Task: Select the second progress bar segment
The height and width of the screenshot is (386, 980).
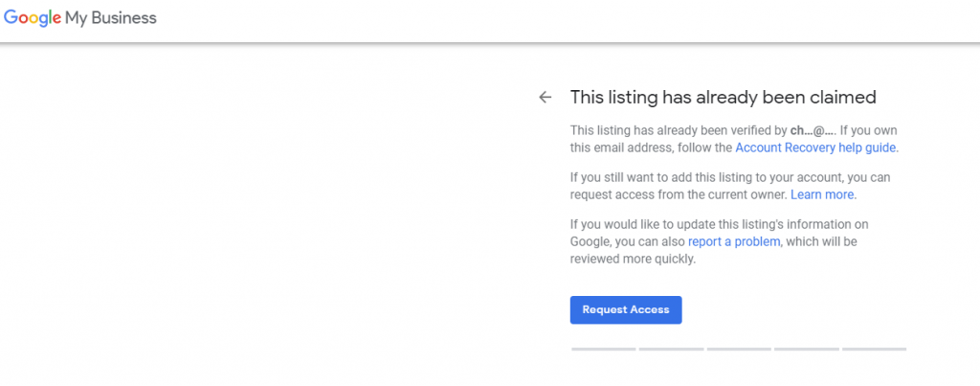Action: 671,349
